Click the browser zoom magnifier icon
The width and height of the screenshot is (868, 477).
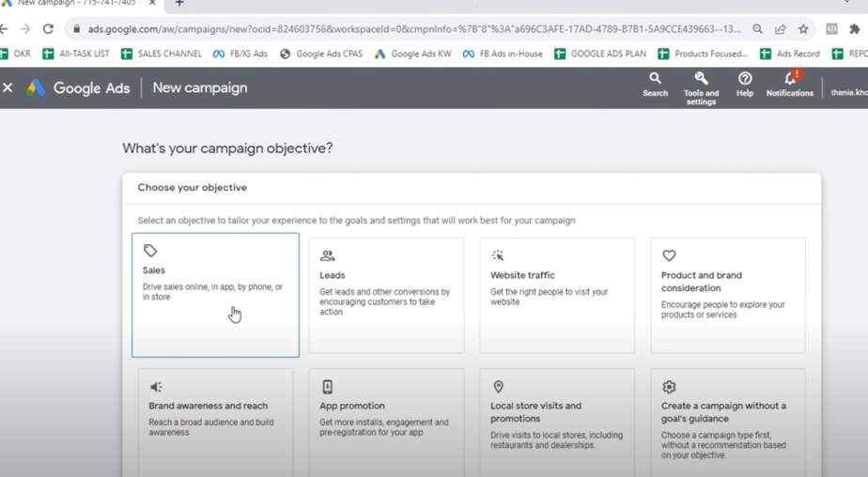757,29
